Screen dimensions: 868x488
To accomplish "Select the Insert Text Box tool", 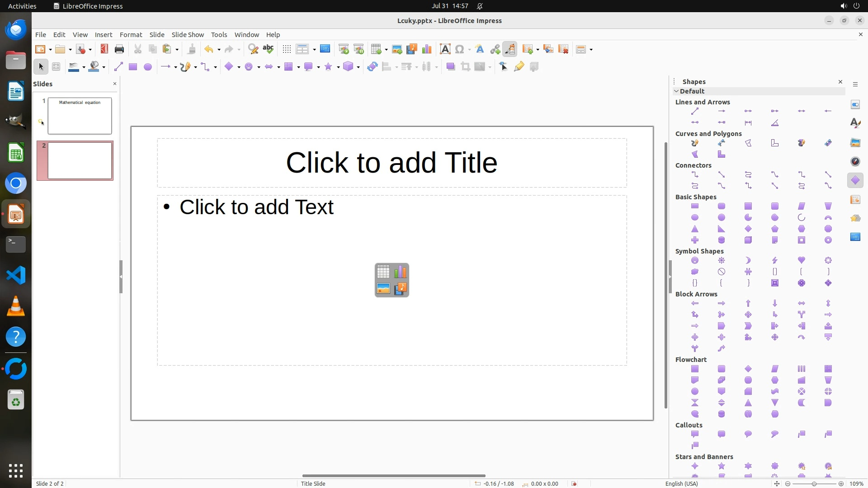I will click(445, 49).
